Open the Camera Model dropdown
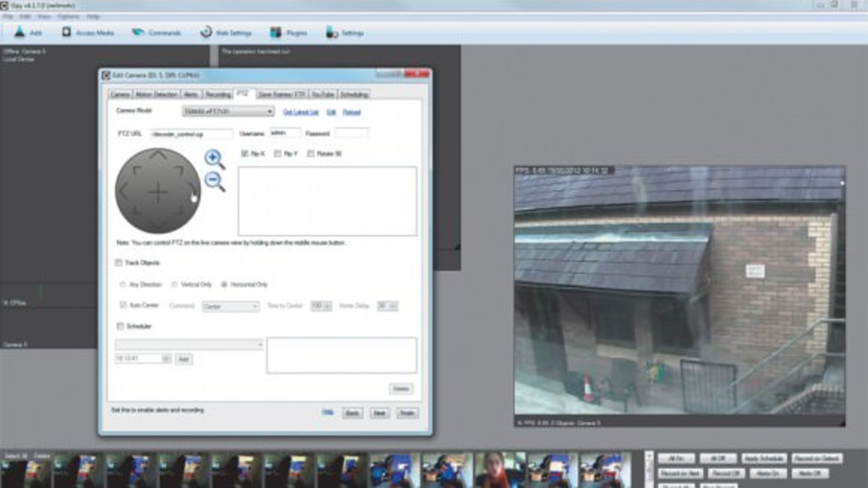Image resolution: width=868 pixels, height=488 pixels. tap(228, 111)
